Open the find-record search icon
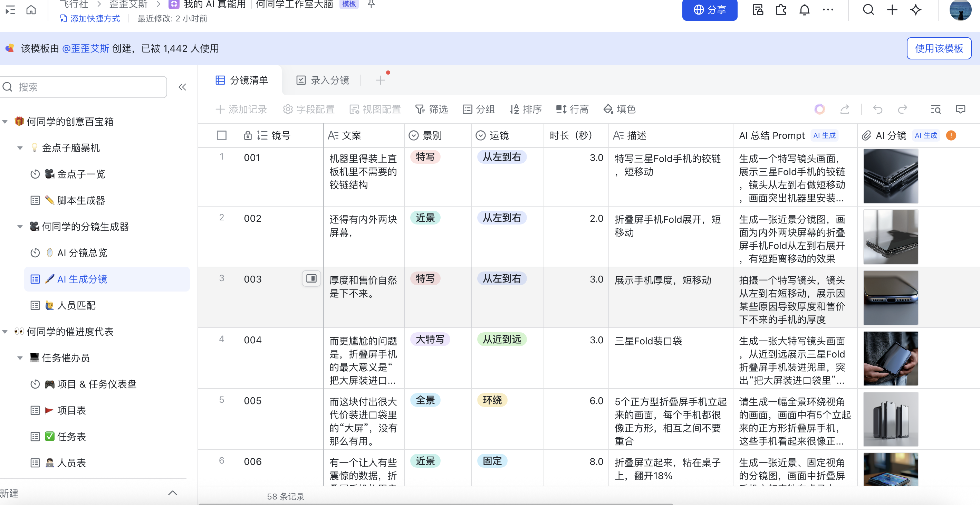 click(x=935, y=109)
